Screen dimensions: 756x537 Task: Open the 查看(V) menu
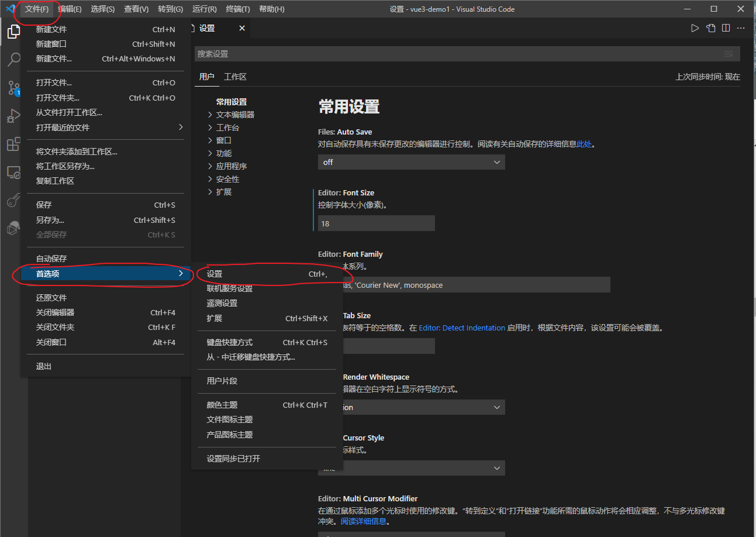click(136, 9)
